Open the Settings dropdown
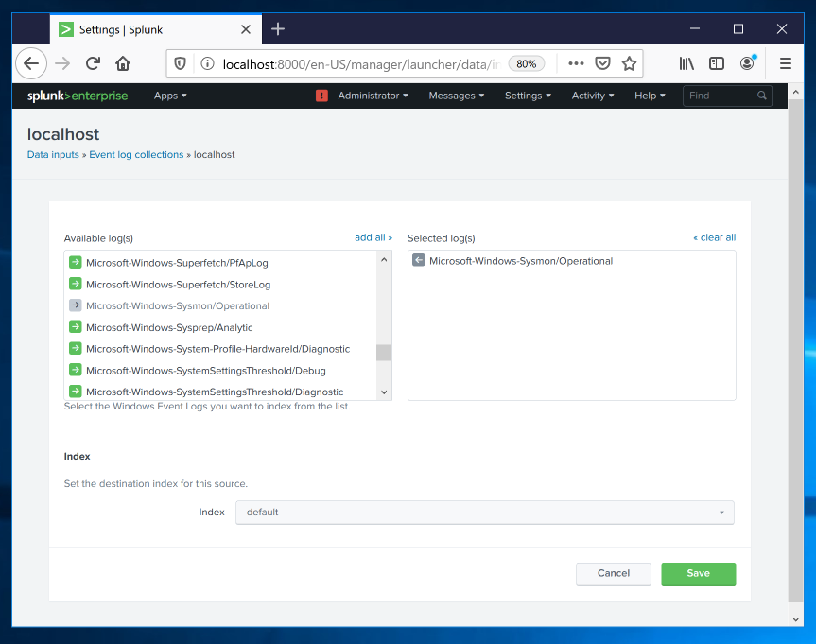Screen dimensions: 816x644 point(528,96)
